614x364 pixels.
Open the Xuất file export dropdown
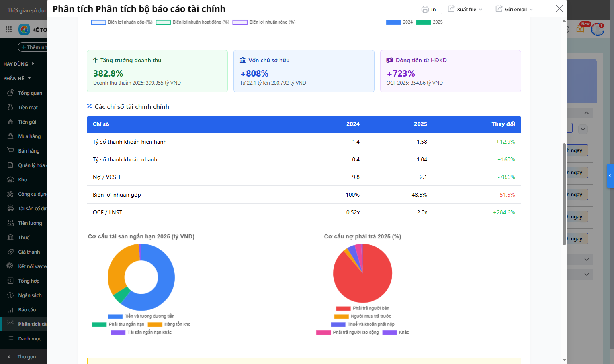click(465, 9)
